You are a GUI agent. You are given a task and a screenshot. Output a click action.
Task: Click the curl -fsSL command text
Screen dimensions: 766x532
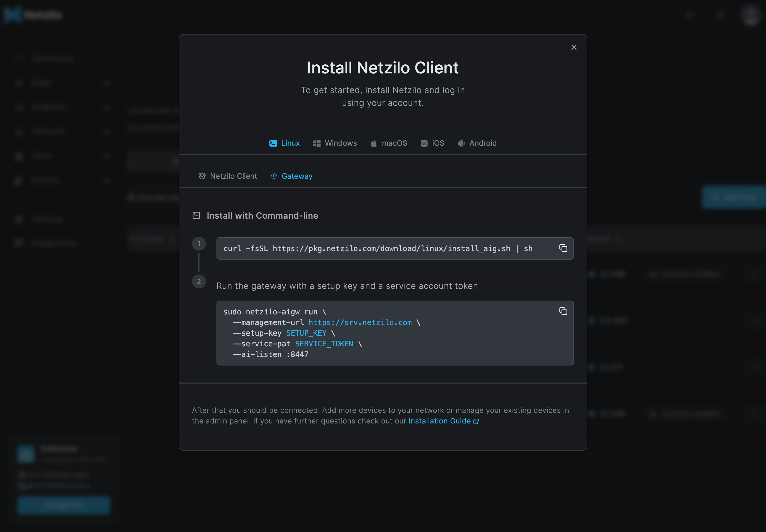(x=378, y=249)
